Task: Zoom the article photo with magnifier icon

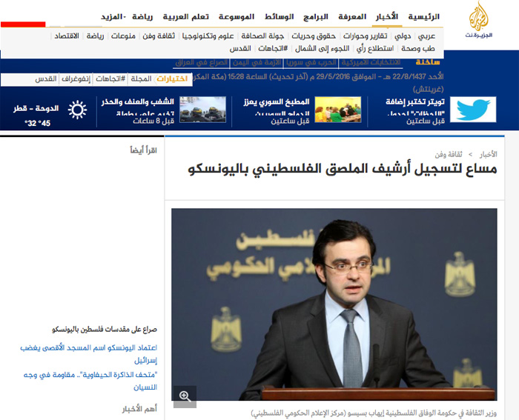Action: coord(185,396)
